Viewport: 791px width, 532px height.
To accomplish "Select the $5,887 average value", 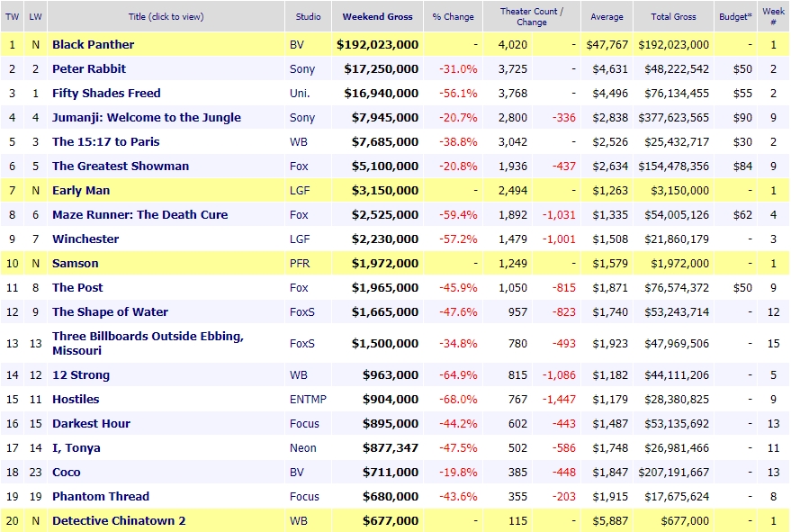I will (x=610, y=520).
